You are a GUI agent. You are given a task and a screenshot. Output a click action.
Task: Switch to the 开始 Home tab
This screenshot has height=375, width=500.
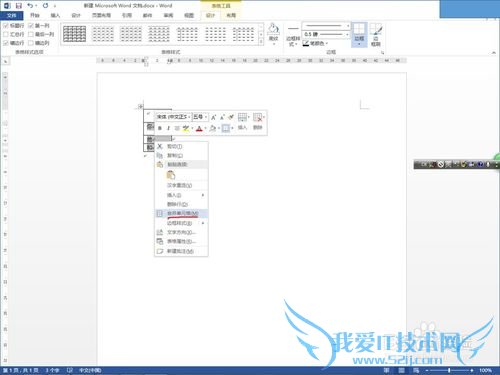(35, 15)
